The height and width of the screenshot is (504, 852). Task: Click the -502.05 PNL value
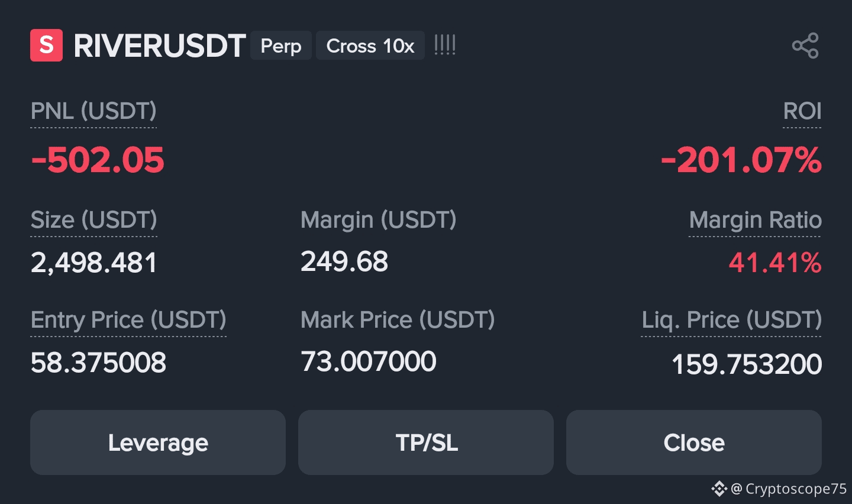click(98, 160)
